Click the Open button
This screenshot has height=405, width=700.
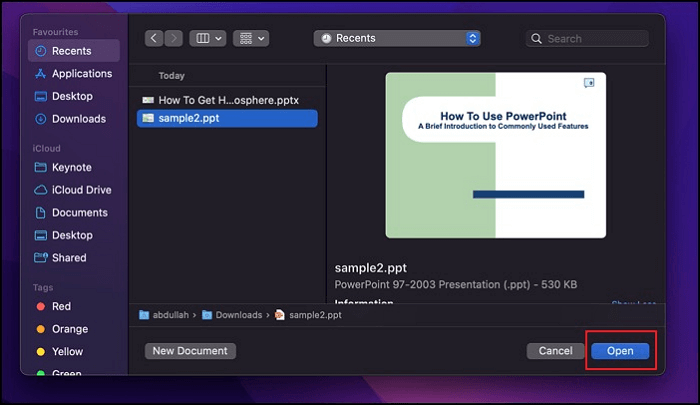coord(620,351)
